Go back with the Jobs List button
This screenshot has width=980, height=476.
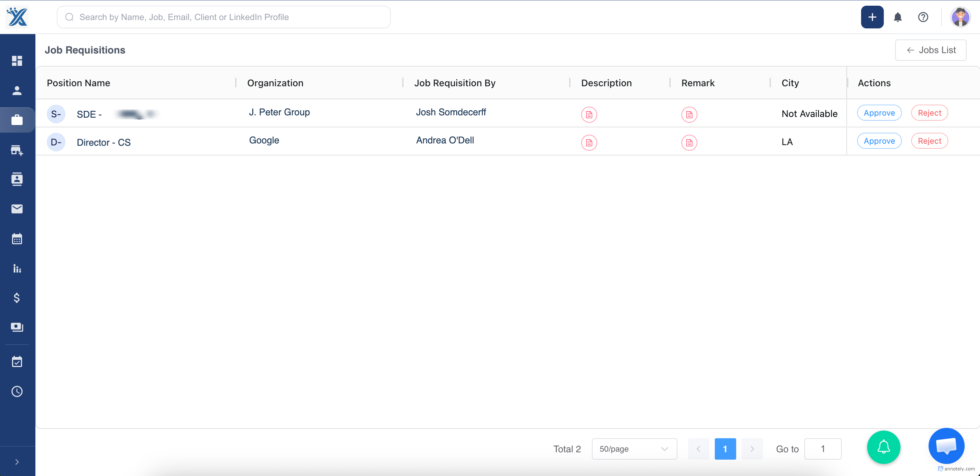(931, 50)
